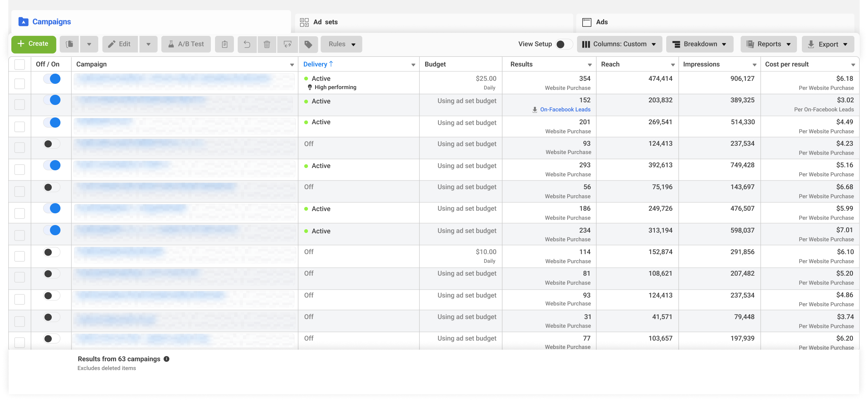Screen dimensions: 868x401
Task: Check the row with 75,196 reach
Action: 20,191
